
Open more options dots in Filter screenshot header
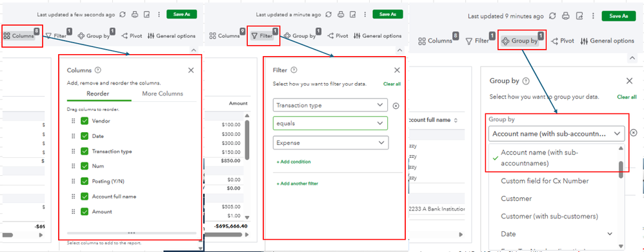tap(365, 14)
